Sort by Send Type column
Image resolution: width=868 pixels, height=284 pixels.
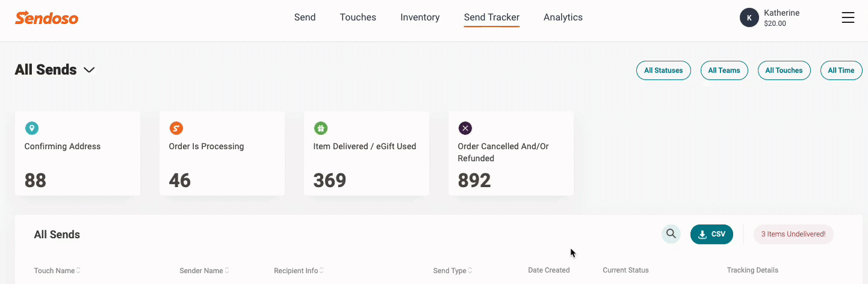[453, 271]
